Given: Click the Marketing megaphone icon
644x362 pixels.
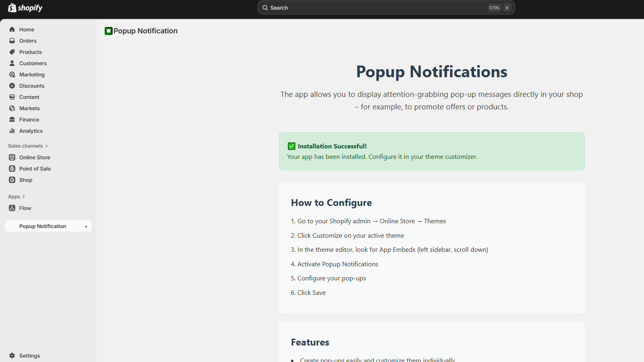Looking at the screenshot, I should 12,74.
